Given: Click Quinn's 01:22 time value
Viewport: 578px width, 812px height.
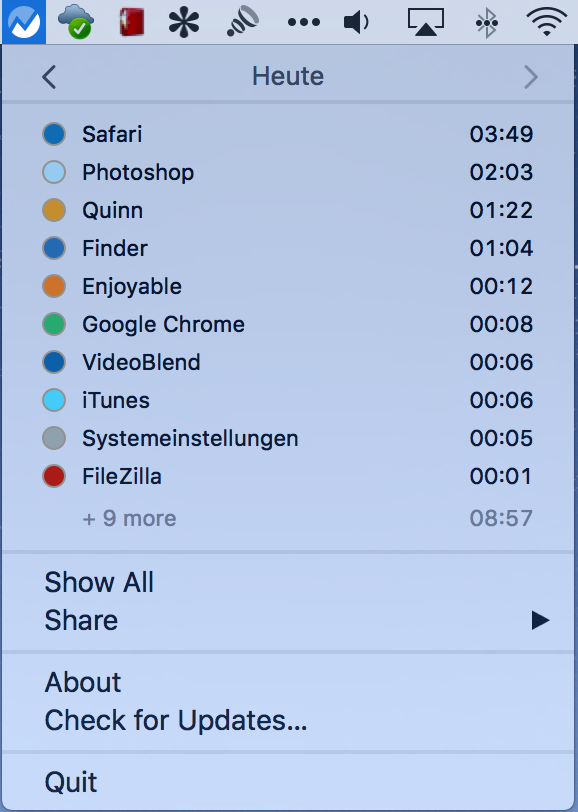Looking at the screenshot, I should (x=501, y=210).
